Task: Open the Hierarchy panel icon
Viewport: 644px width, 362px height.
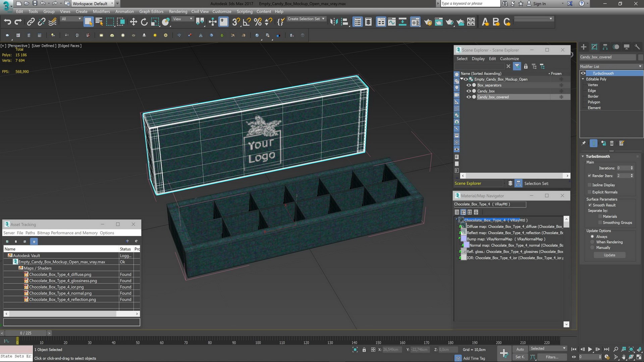Action: (605, 47)
